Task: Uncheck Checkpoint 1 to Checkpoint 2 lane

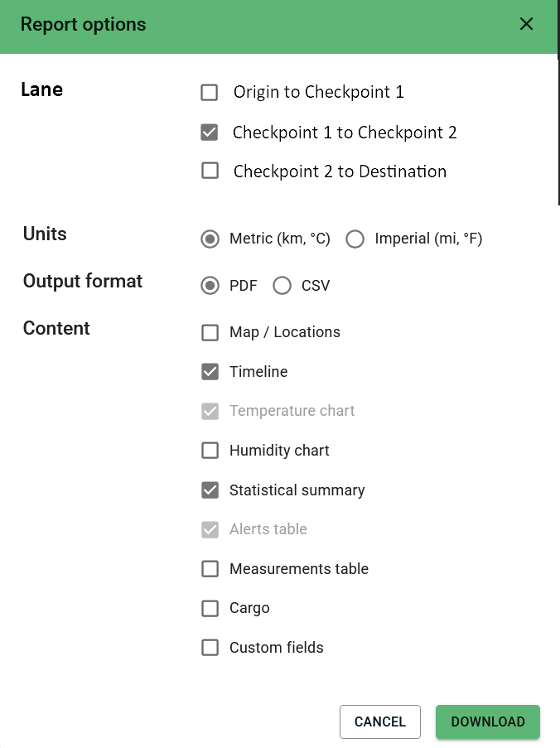Action: tap(210, 133)
